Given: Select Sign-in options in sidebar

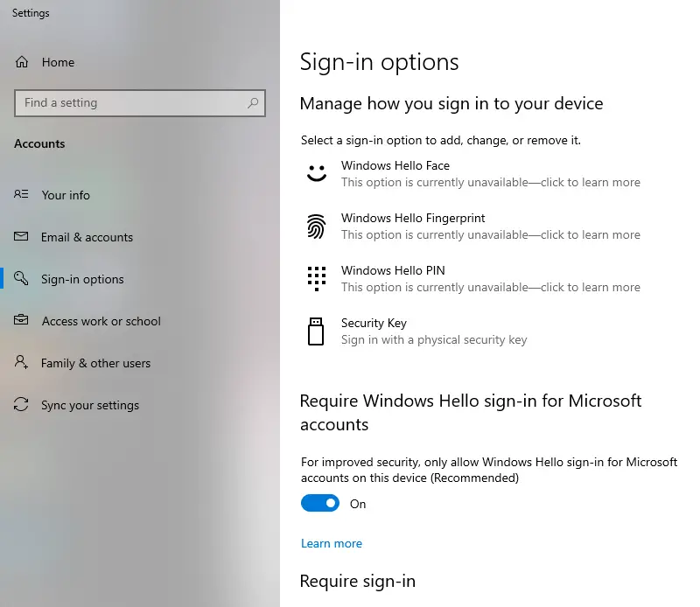Looking at the screenshot, I should (82, 279).
